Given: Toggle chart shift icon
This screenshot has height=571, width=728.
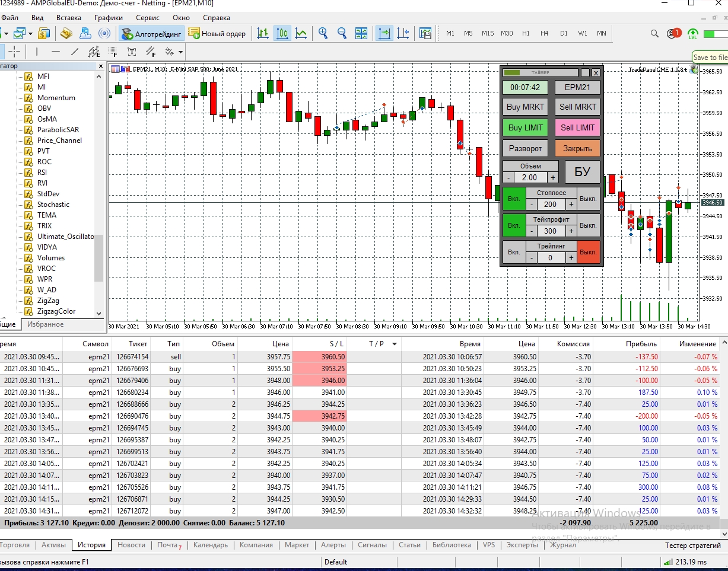Looking at the screenshot, I should [403, 34].
